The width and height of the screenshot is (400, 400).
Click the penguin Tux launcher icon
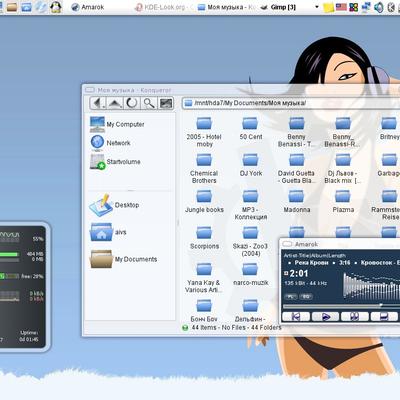tap(56, 7)
